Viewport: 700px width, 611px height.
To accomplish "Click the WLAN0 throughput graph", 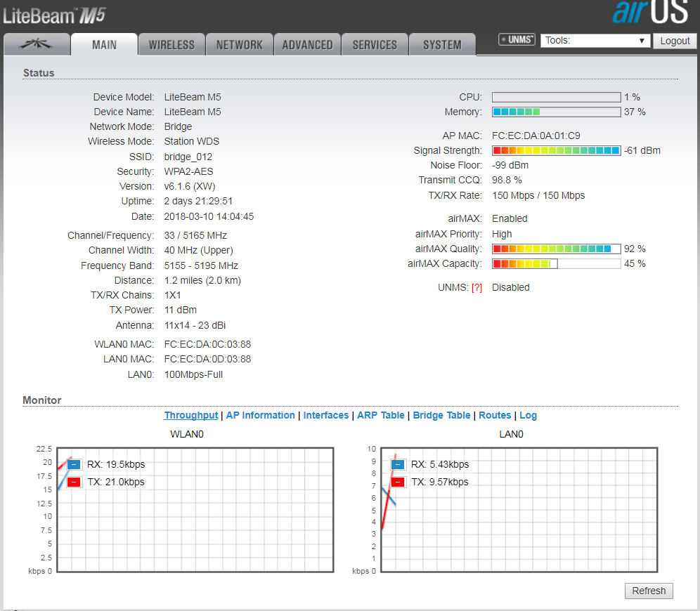I will coord(195,510).
